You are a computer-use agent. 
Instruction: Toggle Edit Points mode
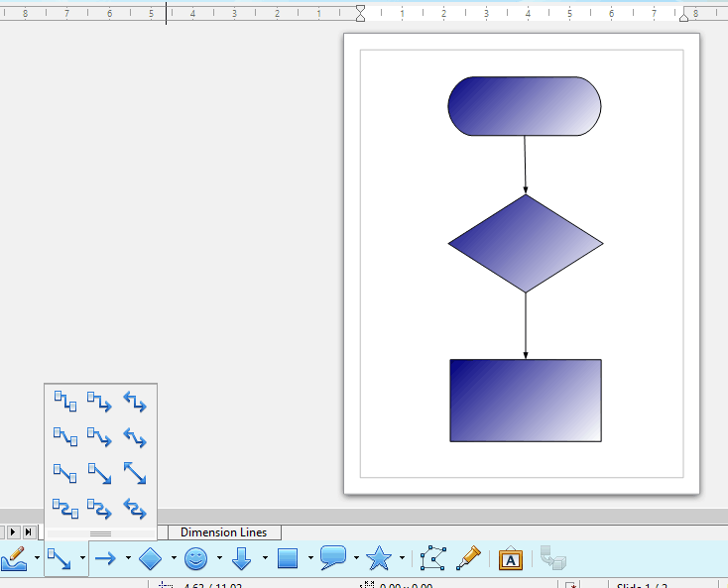click(433, 558)
